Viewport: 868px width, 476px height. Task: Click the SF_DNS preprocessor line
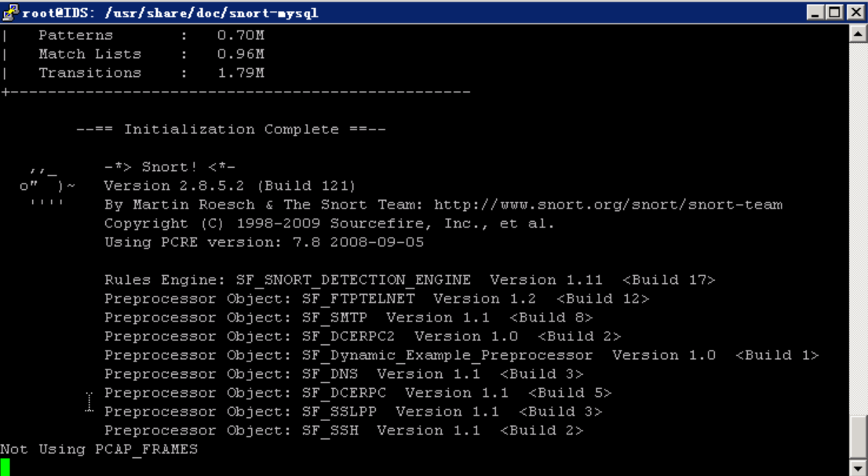pos(344,374)
